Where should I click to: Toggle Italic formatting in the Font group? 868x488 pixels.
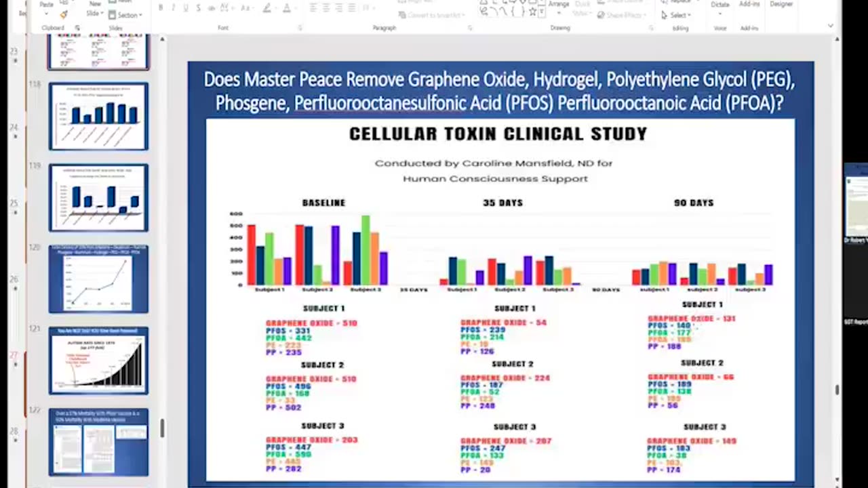(x=173, y=8)
